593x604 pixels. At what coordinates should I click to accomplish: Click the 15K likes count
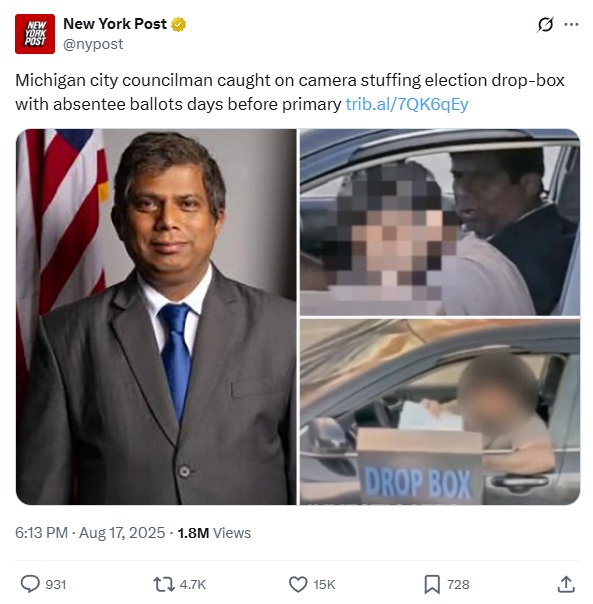[x=324, y=584]
